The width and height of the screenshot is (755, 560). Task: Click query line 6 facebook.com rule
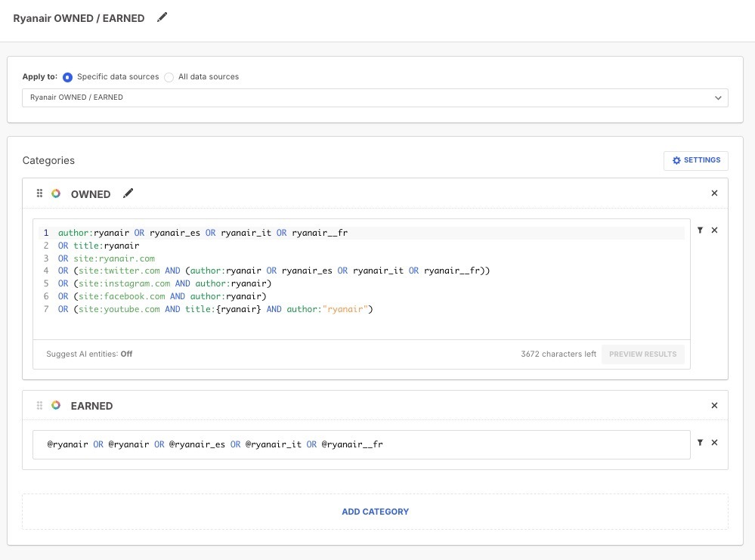point(162,296)
